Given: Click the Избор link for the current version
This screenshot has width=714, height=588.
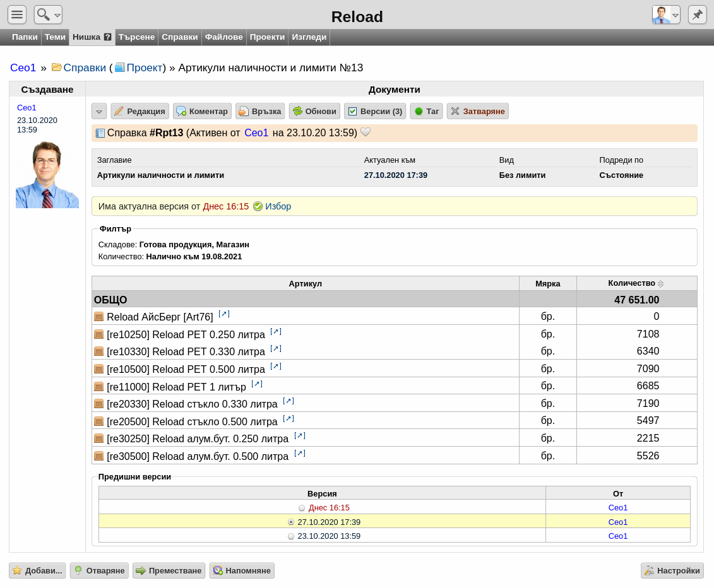Looking at the screenshot, I should (x=278, y=206).
